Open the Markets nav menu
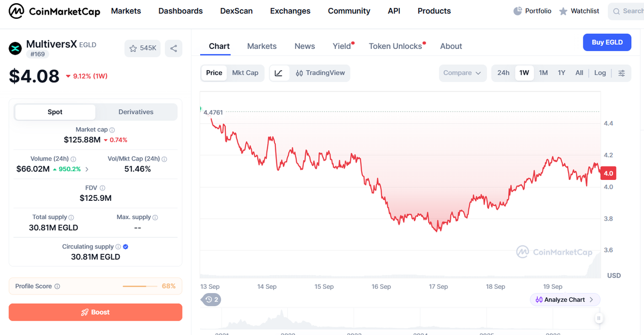Image resolution: width=644 pixels, height=335 pixels. point(126,11)
